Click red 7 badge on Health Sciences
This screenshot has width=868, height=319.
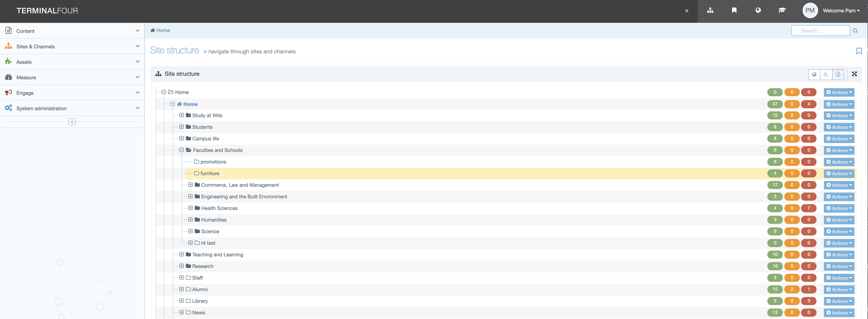[809, 208]
